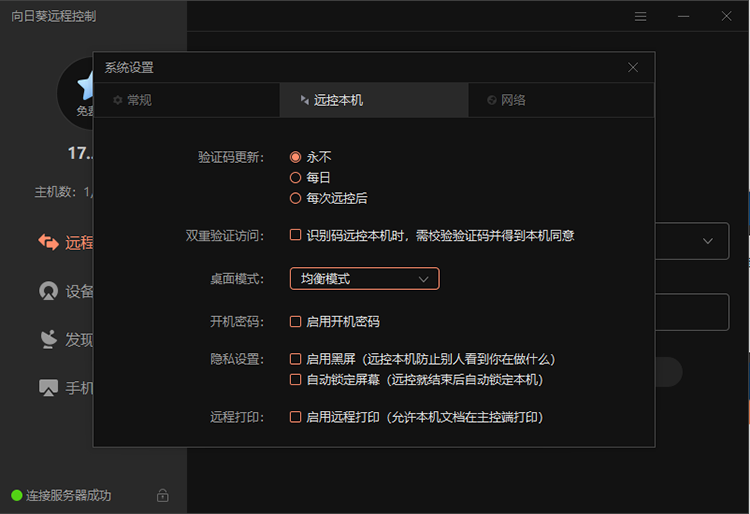Click the phone screen-cast icon in sidebar
This screenshot has width=750, height=514.
[48, 387]
